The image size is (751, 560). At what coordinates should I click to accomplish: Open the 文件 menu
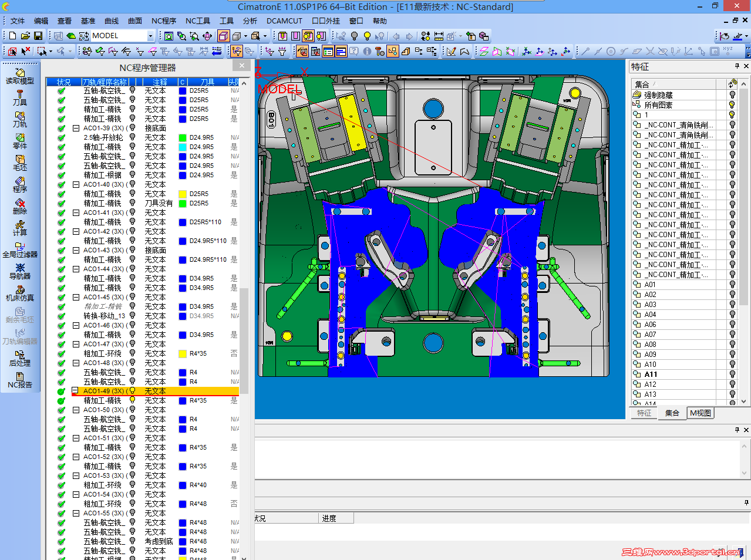point(18,21)
